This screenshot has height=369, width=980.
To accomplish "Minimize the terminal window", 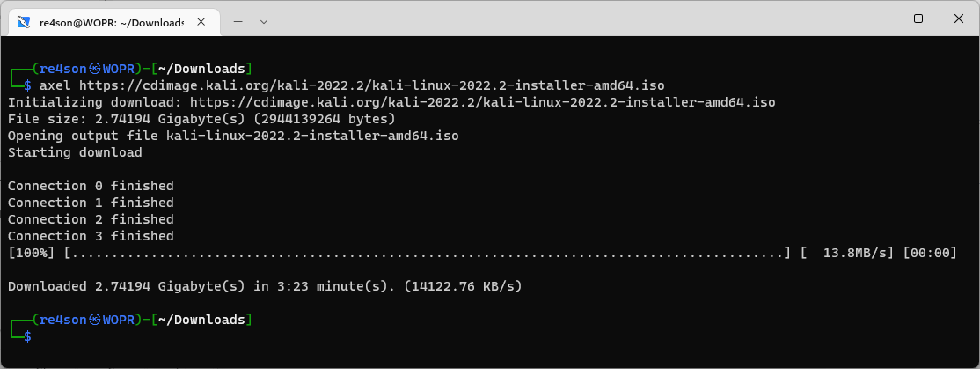I will tap(877, 18).
